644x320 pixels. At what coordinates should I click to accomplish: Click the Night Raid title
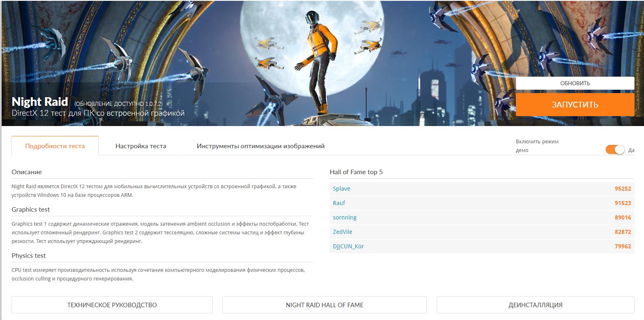click(x=40, y=102)
